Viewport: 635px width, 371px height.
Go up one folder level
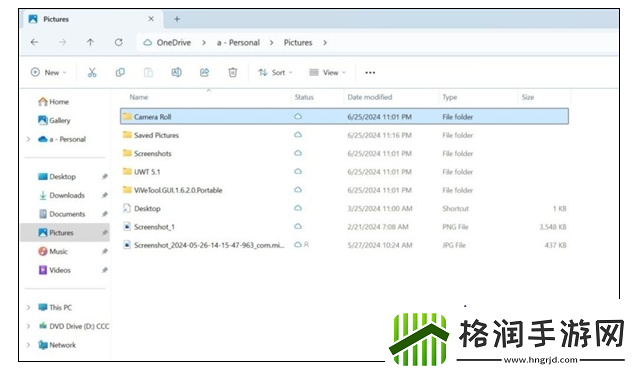(90, 42)
